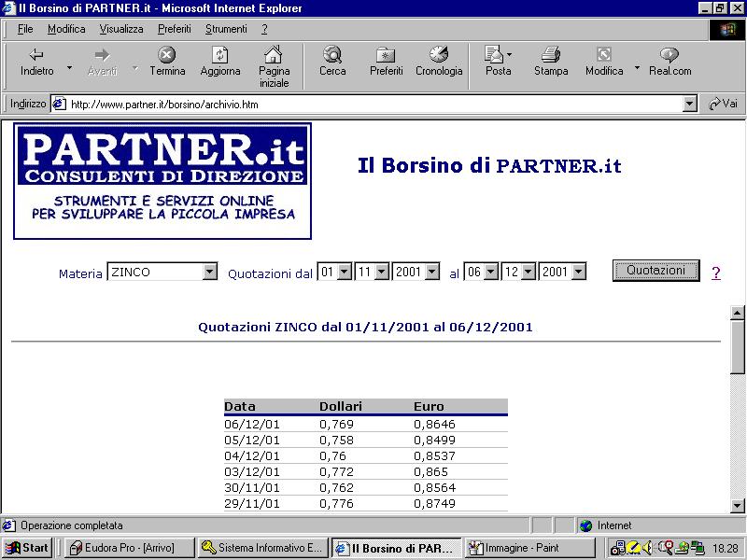Click the Il Borsino taskbar button

[x=396, y=548]
